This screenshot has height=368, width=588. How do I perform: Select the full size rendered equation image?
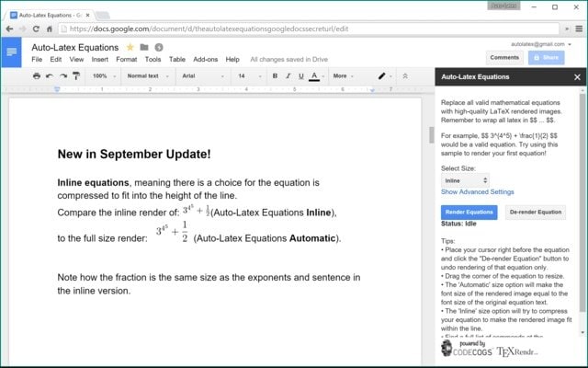(x=172, y=232)
